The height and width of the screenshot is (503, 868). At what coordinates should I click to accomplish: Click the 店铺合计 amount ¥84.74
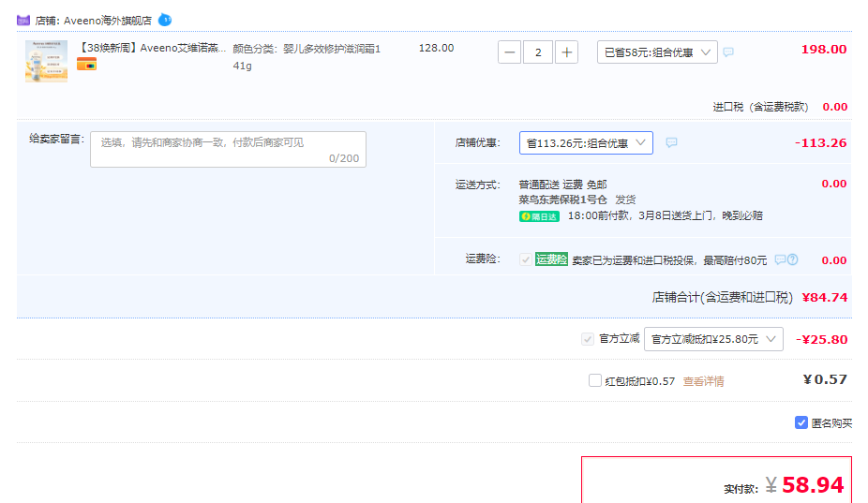(825, 297)
